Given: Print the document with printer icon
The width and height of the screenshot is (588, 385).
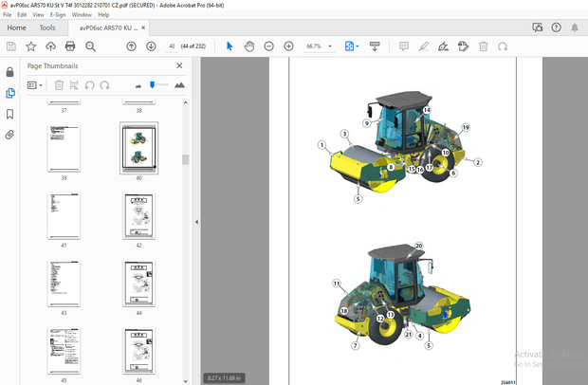Looking at the screenshot, I should click(70, 46).
